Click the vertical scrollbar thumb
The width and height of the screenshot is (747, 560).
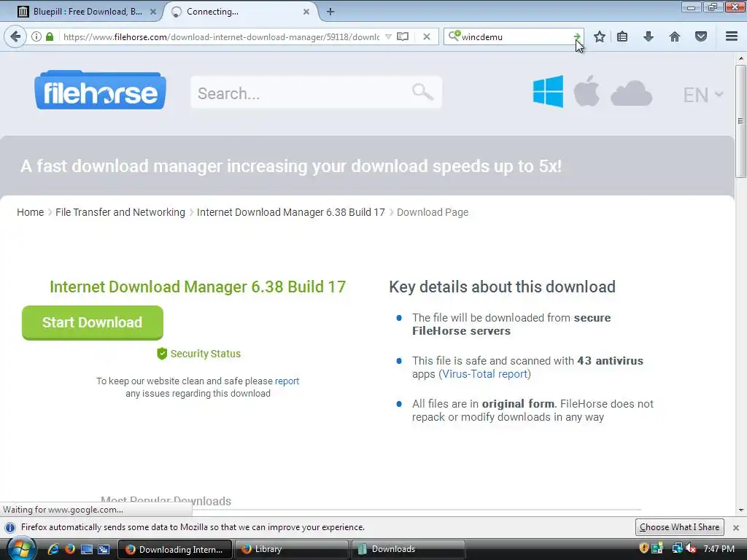[x=740, y=122]
